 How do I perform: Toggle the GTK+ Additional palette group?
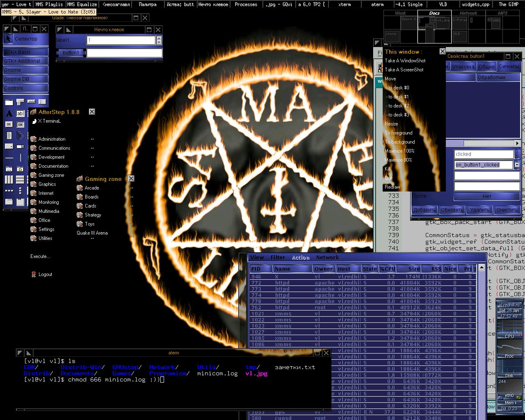[25, 61]
